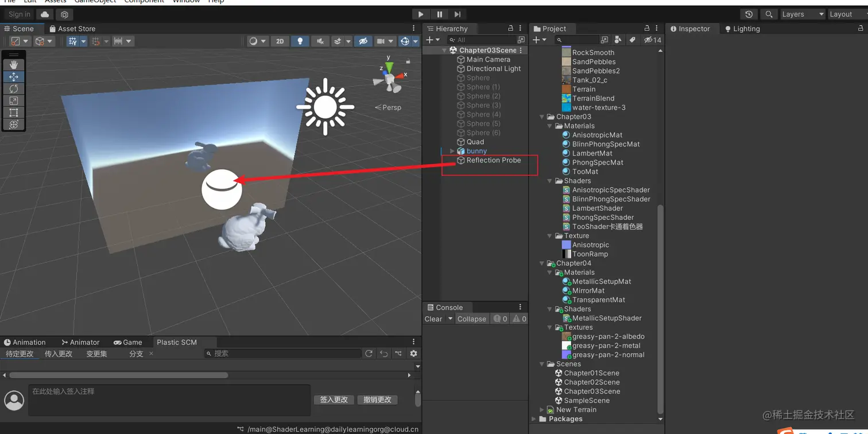Click the 签入更改 check-in button

pos(334,400)
